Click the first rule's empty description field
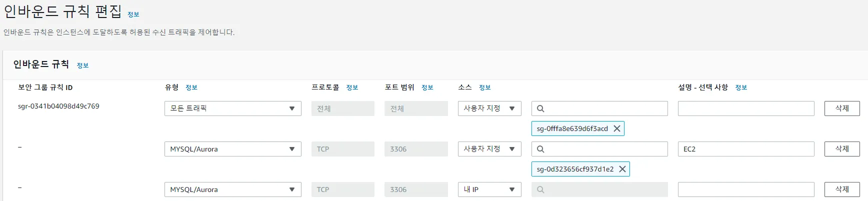The image size is (868, 201). (745, 108)
